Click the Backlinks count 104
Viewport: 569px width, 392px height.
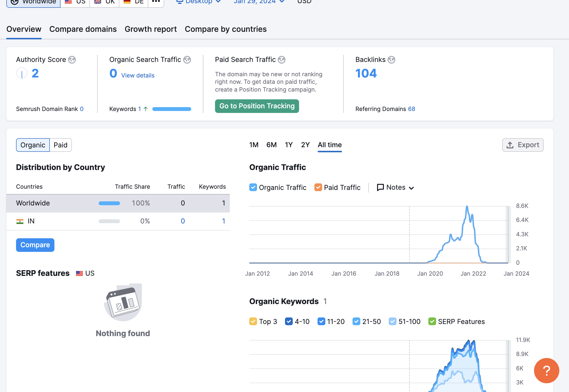366,73
